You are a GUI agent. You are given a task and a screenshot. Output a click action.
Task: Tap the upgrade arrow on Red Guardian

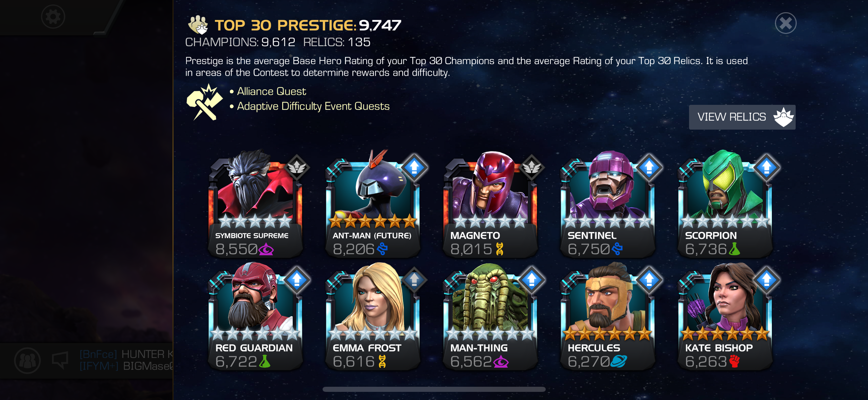point(297,280)
